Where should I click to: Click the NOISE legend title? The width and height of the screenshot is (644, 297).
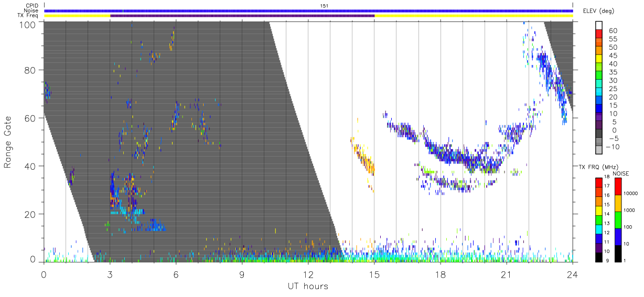click(x=621, y=173)
